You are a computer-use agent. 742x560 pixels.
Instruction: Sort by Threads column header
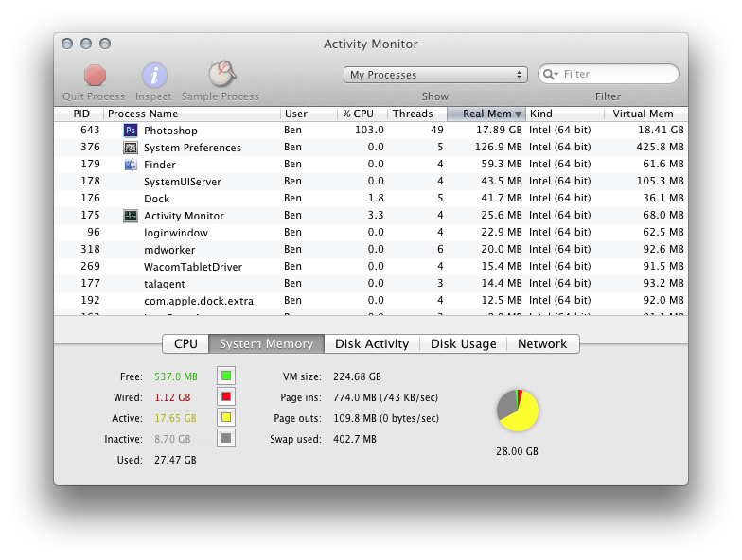416,114
